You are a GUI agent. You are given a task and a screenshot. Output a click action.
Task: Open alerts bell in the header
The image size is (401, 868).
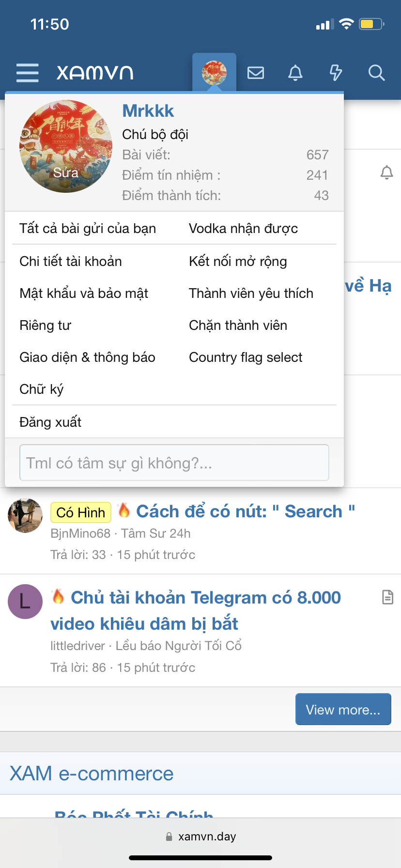pos(295,73)
